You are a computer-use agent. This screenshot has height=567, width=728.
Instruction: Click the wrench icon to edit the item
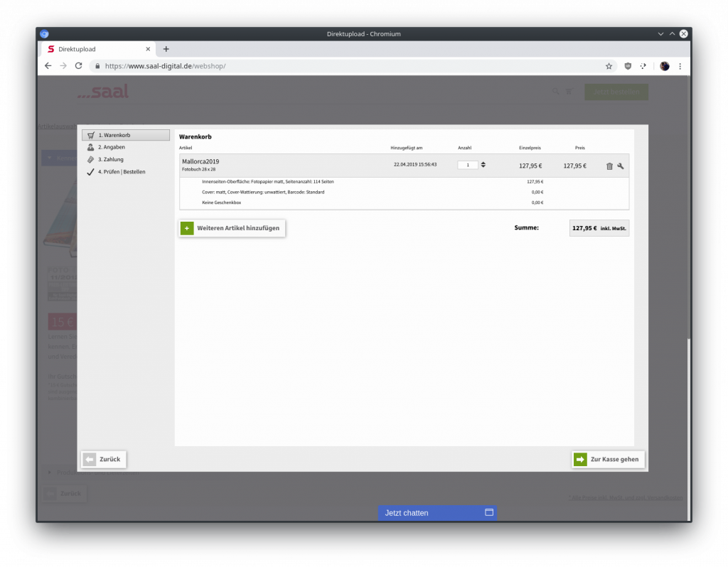[621, 166]
